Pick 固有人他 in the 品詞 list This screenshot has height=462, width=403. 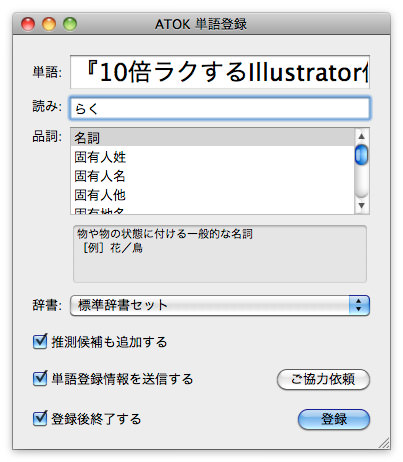coord(212,195)
